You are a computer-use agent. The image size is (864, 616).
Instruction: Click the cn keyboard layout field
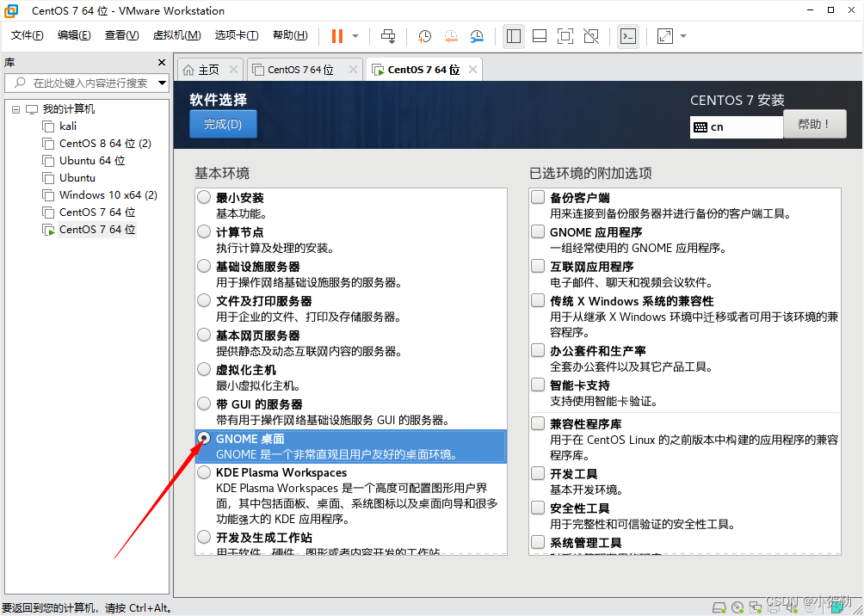click(736, 126)
